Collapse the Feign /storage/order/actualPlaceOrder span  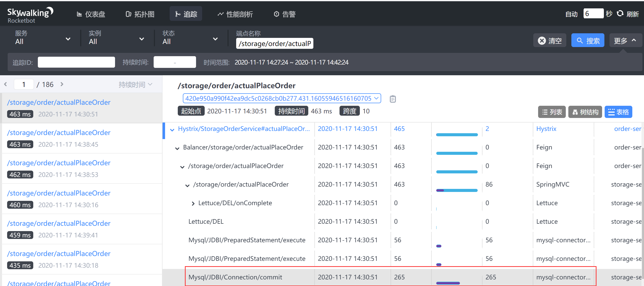coord(182,167)
